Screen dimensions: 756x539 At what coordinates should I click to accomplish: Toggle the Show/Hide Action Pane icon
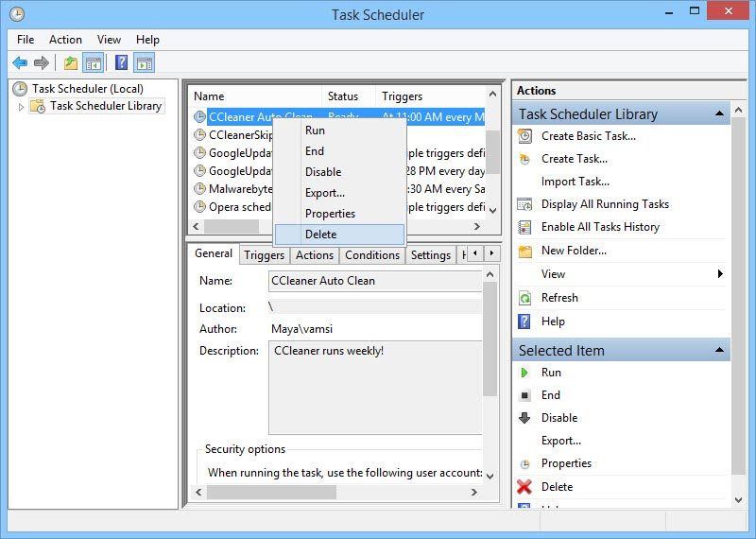click(145, 62)
